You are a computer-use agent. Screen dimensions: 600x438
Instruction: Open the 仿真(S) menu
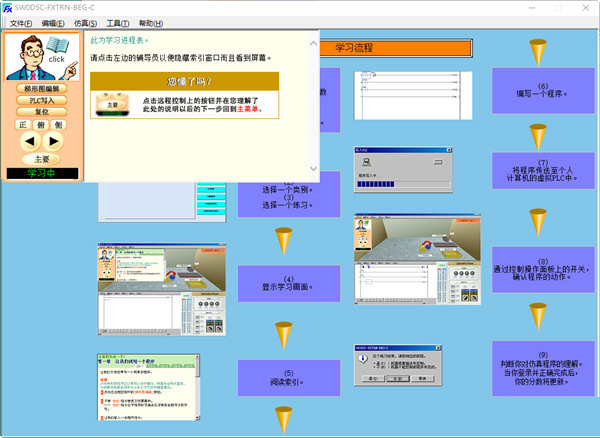(86, 22)
